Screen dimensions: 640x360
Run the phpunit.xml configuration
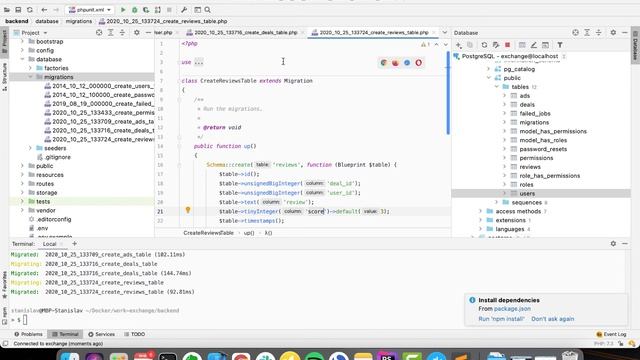(123, 10)
